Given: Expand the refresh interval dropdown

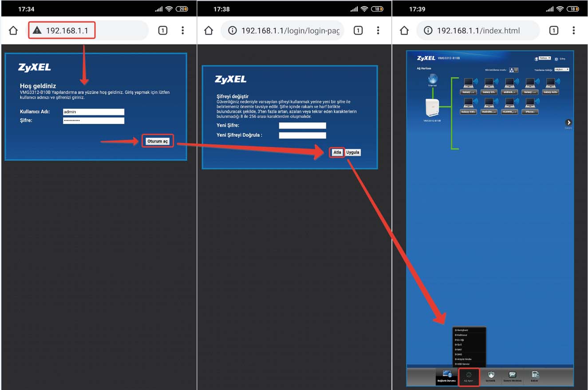Looking at the screenshot, I should (x=562, y=70).
